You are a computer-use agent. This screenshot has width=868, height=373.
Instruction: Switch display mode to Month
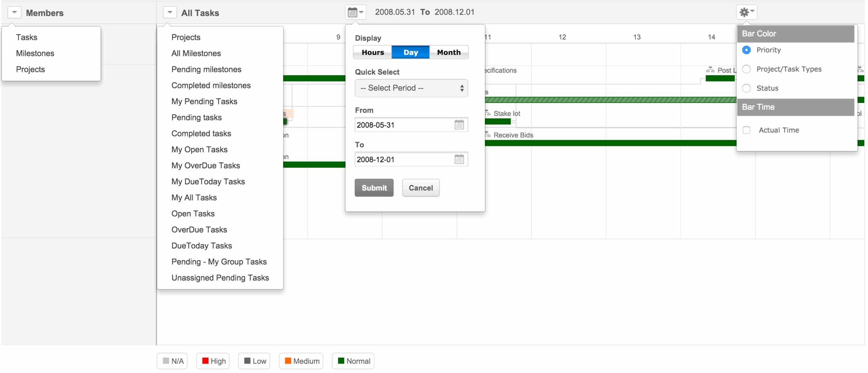coord(448,52)
